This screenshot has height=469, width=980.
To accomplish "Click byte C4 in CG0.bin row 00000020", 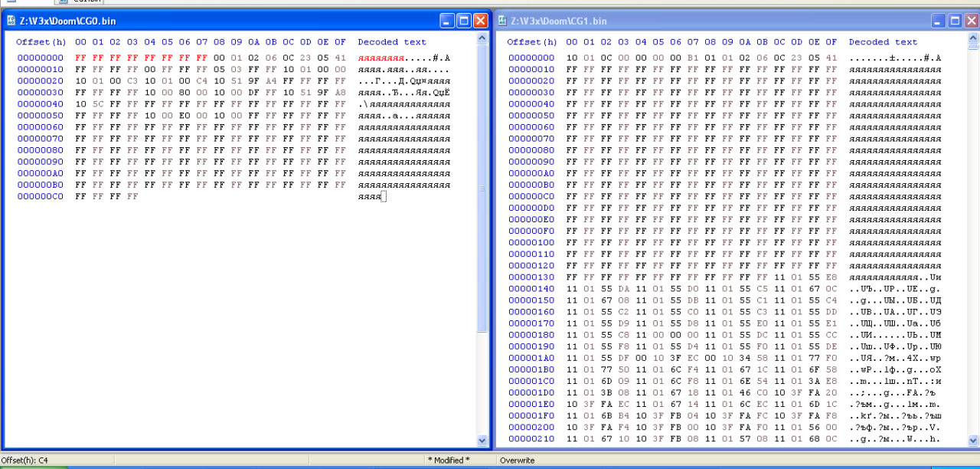I will pos(202,80).
